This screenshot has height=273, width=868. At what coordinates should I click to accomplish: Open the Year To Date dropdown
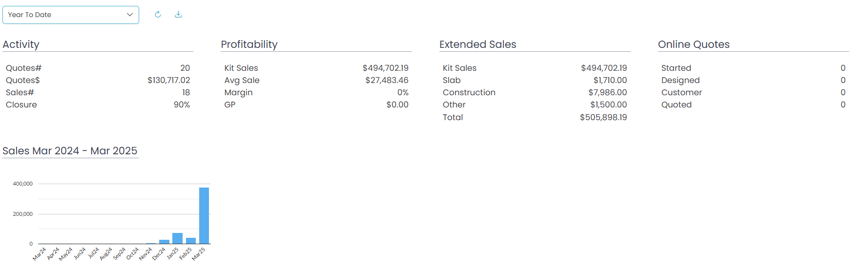[x=70, y=15]
